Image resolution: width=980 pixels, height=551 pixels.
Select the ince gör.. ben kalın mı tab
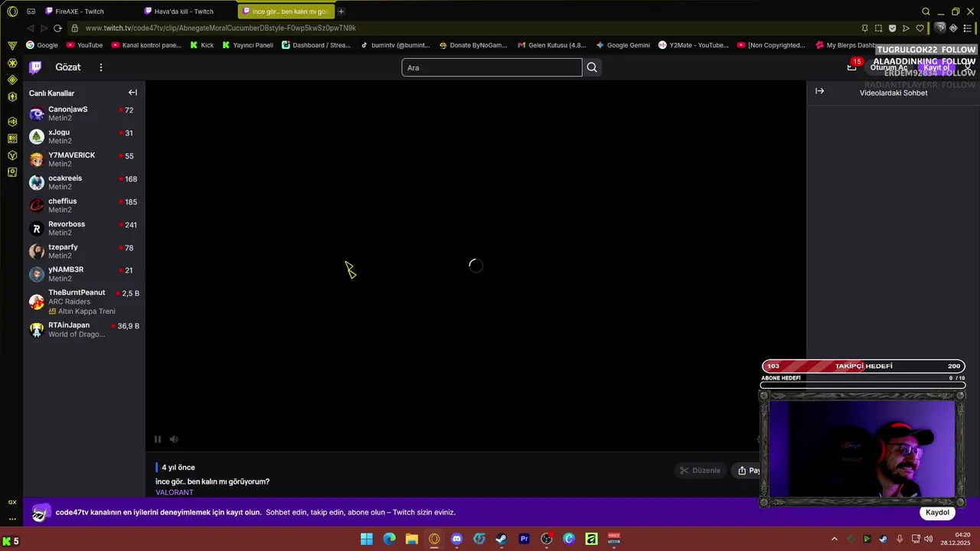coord(285,11)
